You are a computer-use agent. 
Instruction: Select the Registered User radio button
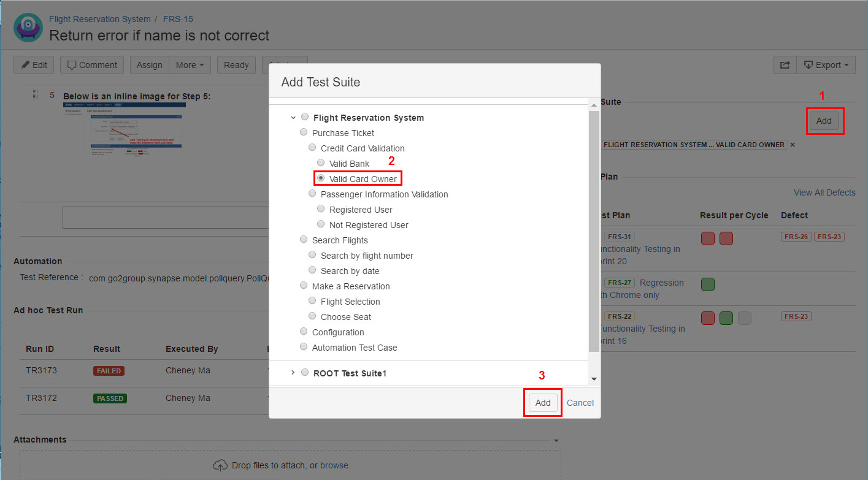[321, 209]
